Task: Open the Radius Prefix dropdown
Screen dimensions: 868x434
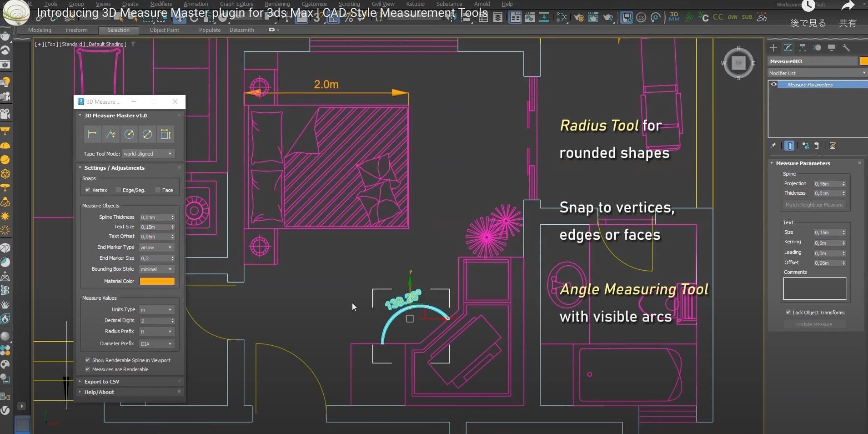Action: [x=157, y=332]
